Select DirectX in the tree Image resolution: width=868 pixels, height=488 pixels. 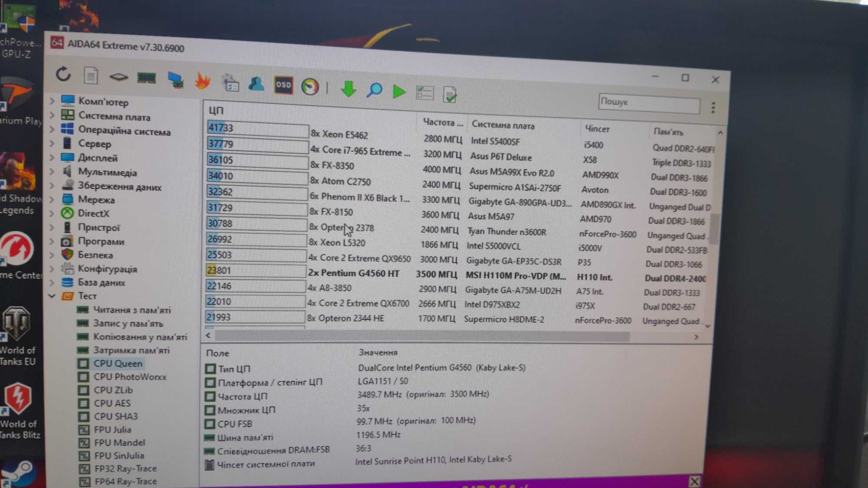93,213
